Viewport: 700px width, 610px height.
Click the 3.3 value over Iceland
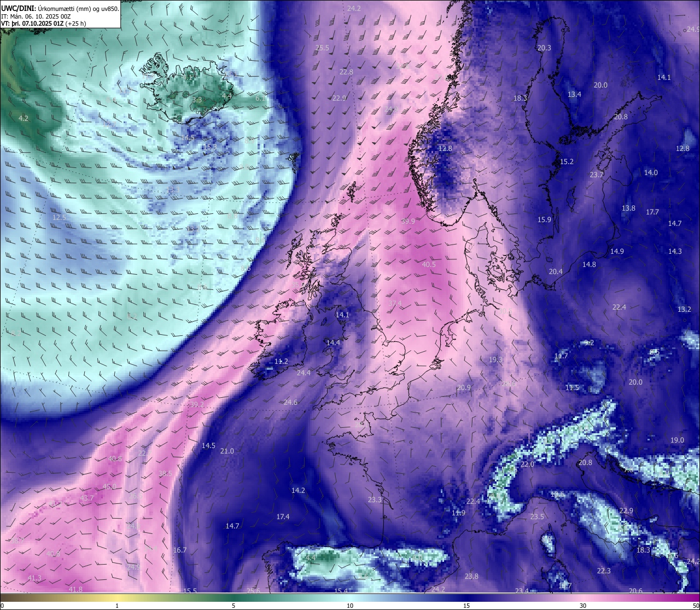click(x=197, y=100)
